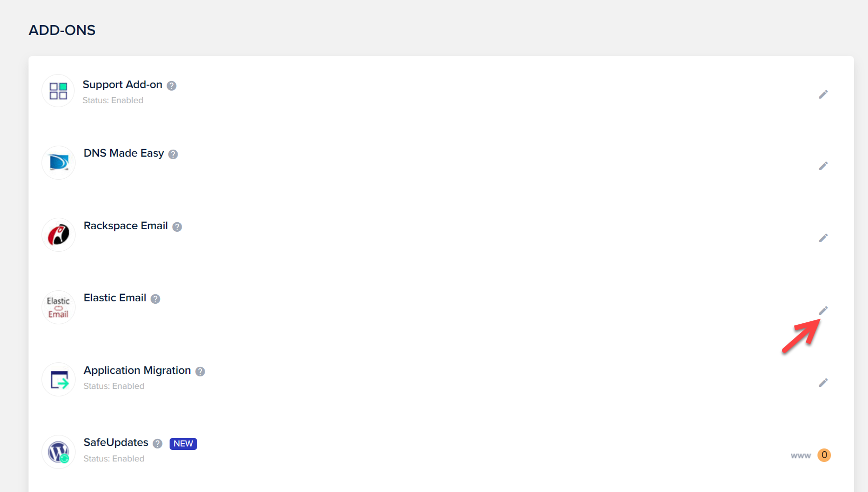The width and height of the screenshot is (868, 492).
Task: Click the Rackspace Email logo icon
Action: [58, 234]
